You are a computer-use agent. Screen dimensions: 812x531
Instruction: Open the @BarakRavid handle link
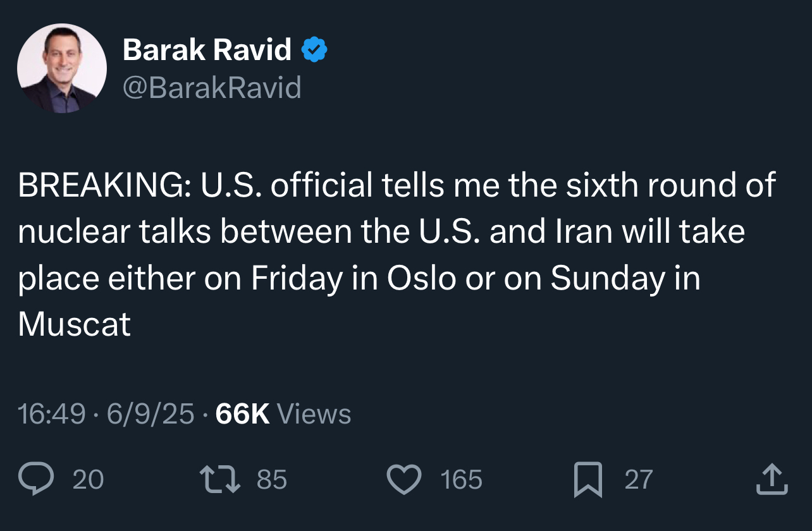coord(211,87)
